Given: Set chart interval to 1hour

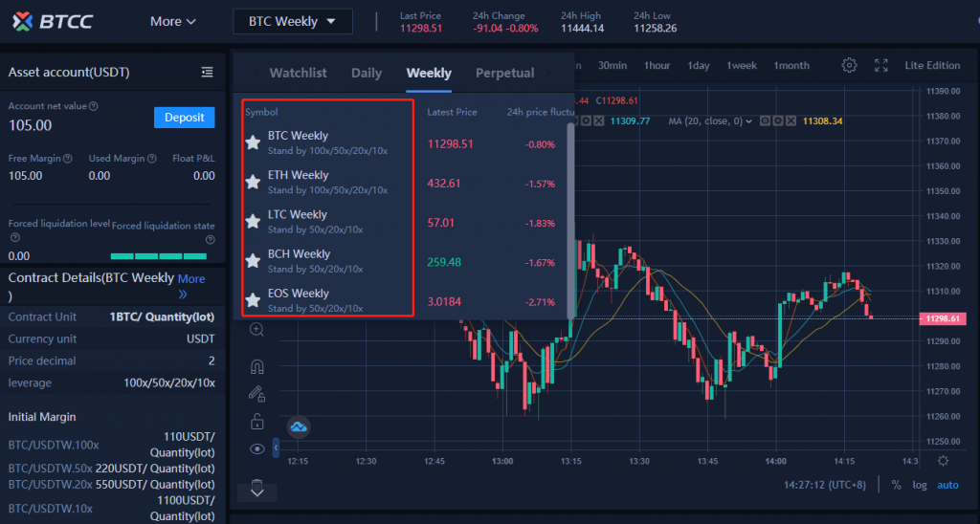Looking at the screenshot, I should tap(657, 66).
